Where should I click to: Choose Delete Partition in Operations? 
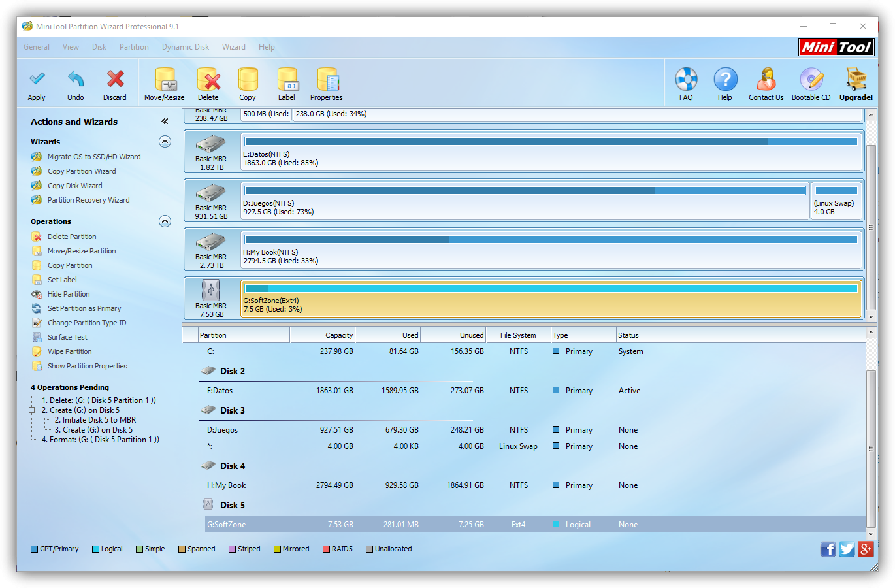72,237
